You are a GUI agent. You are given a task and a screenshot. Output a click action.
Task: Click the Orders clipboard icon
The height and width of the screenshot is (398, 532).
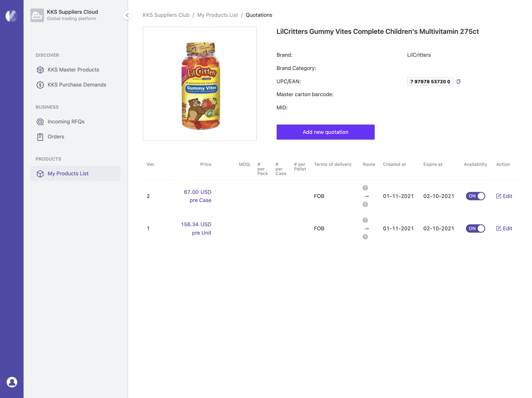pyautogui.click(x=40, y=137)
